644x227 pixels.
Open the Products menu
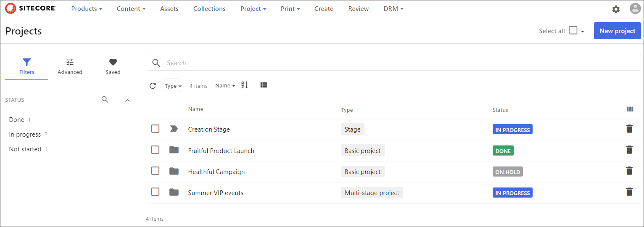pyautogui.click(x=87, y=9)
